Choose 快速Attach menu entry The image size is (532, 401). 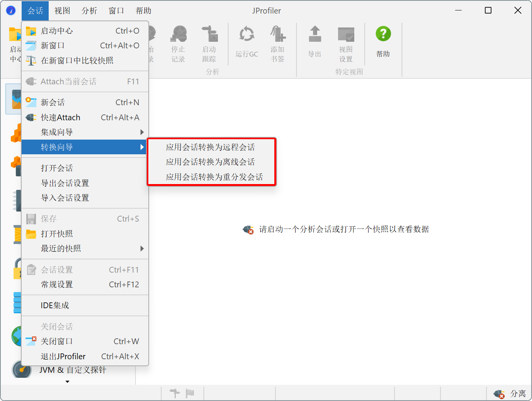click(x=85, y=118)
